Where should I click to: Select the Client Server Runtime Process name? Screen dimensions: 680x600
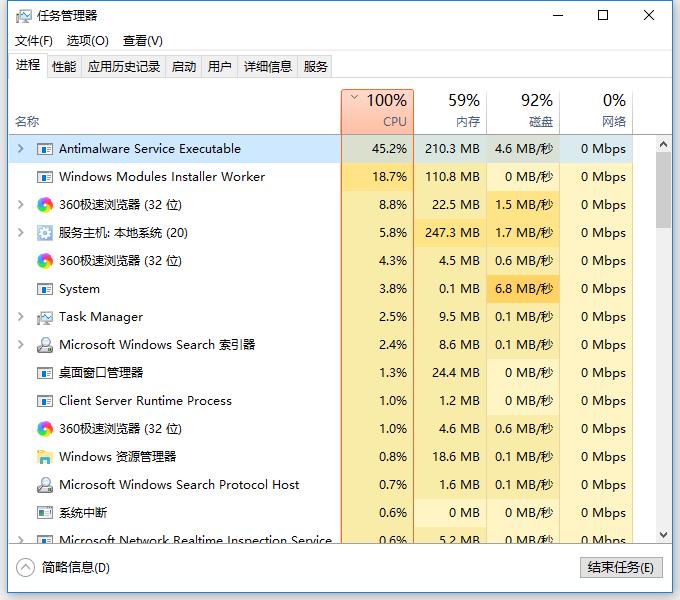[145, 401]
